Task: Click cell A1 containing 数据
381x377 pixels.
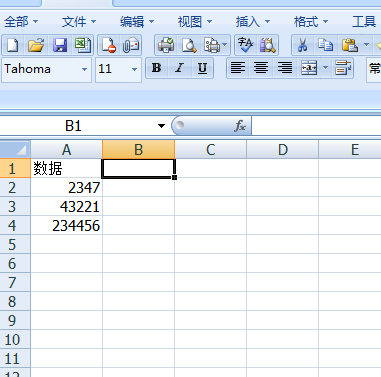Action: pyautogui.click(x=66, y=168)
